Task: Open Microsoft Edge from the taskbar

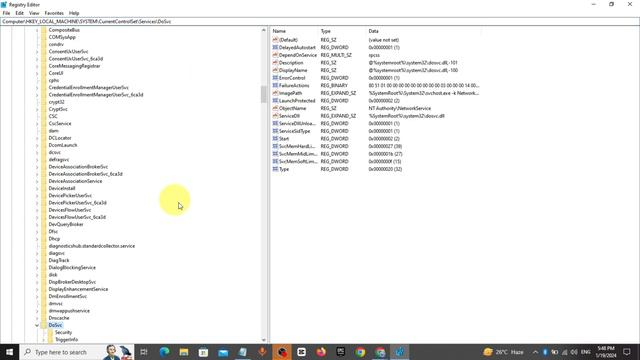Action: [164, 352]
